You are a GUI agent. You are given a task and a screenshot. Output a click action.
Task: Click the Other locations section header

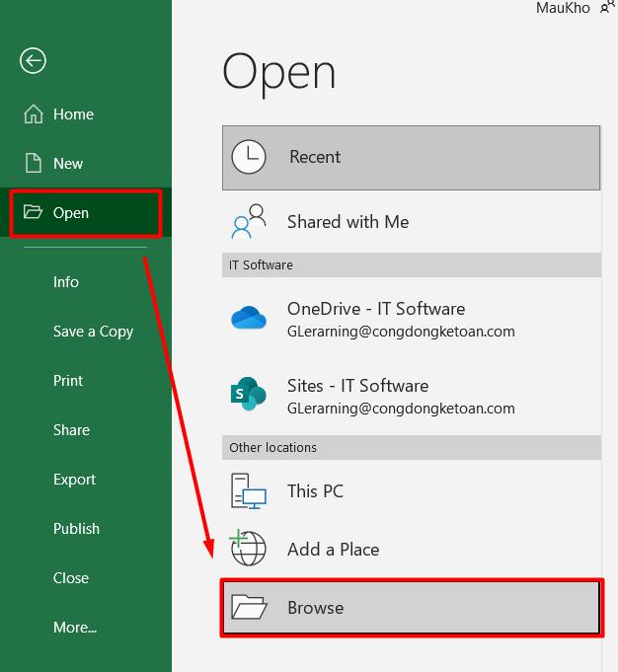pyautogui.click(x=412, y=447)
